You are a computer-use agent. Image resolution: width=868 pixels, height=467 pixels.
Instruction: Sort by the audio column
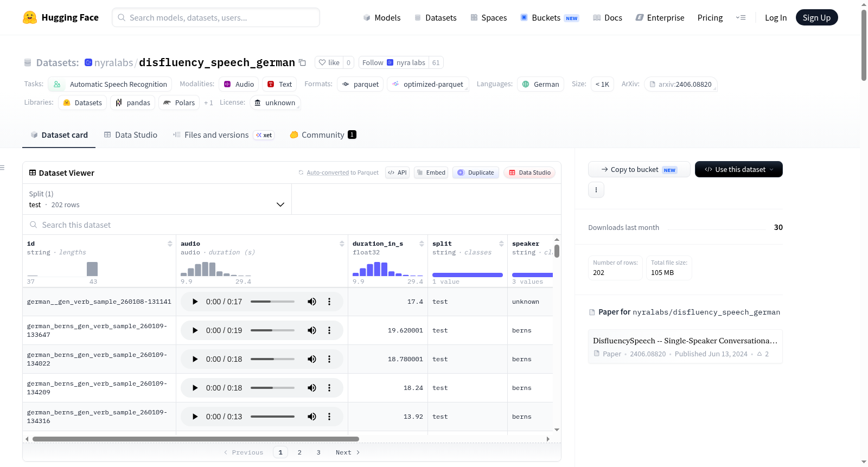342,244
